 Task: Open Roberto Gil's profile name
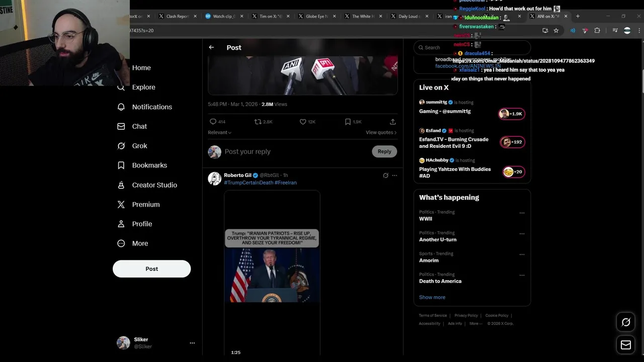pyautogui.click(x=237, y=175)
